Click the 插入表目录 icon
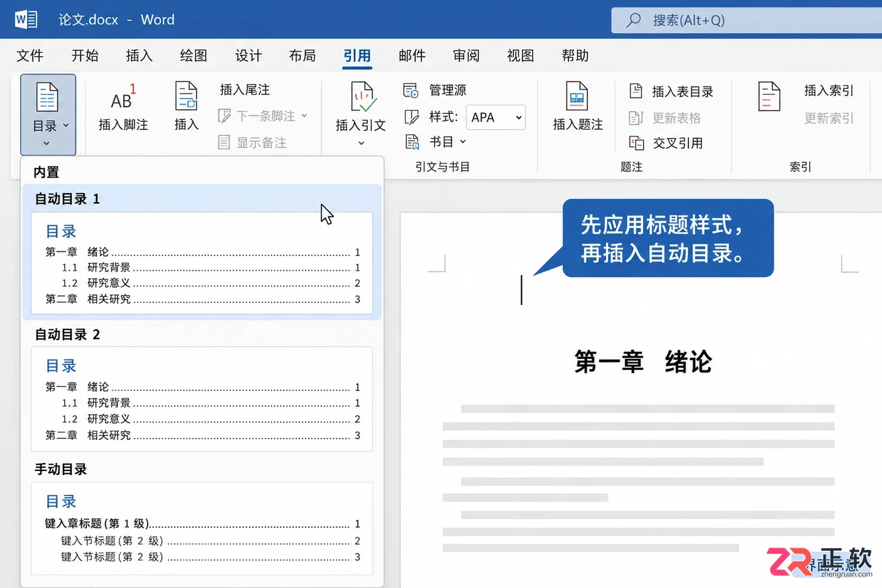Viewport: 882px width, 588px height. 636,91
